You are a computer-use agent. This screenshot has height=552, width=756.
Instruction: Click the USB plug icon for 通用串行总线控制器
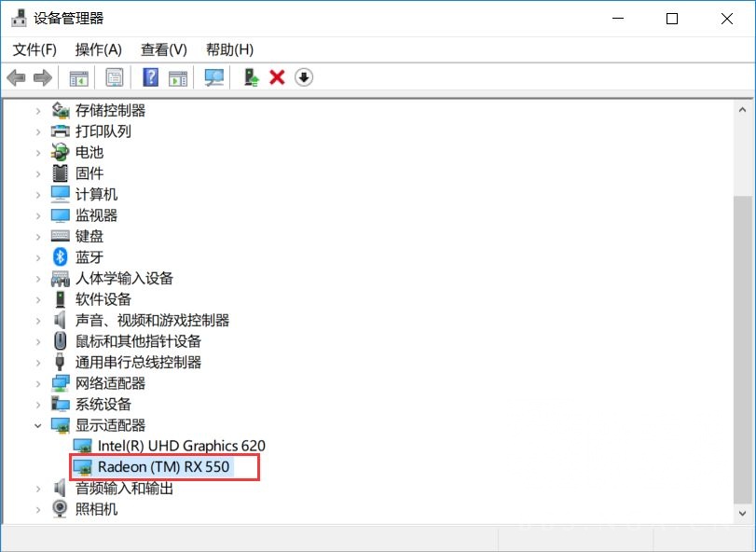(61, 362)
